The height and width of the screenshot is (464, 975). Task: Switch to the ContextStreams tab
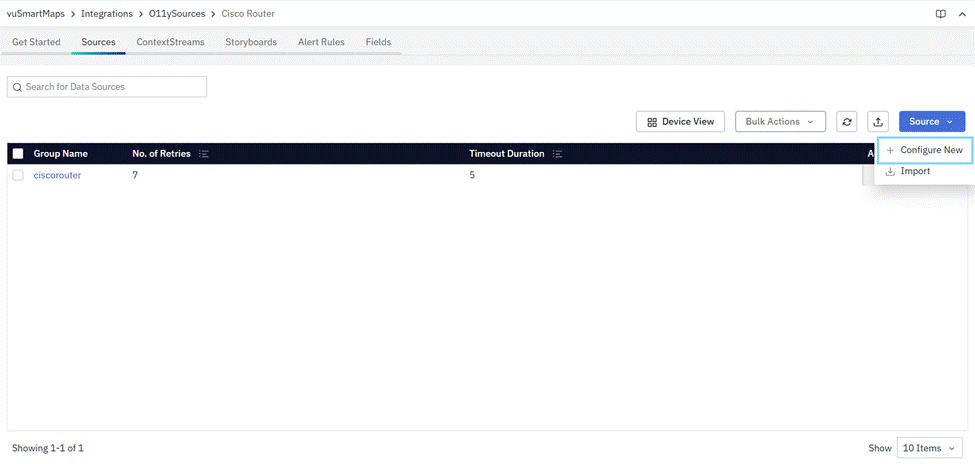tap(170, 42)
